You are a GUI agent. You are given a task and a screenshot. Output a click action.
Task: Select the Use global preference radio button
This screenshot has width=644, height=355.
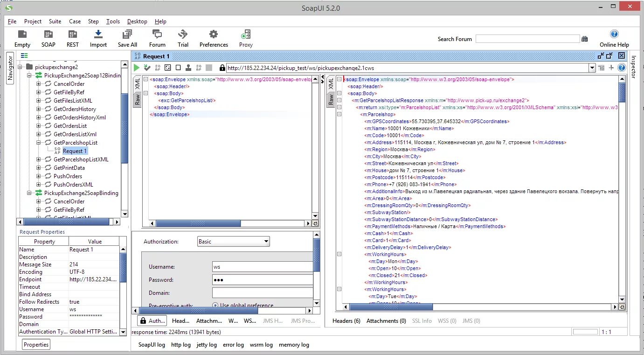pyautogui.click(x=215, y=305)
